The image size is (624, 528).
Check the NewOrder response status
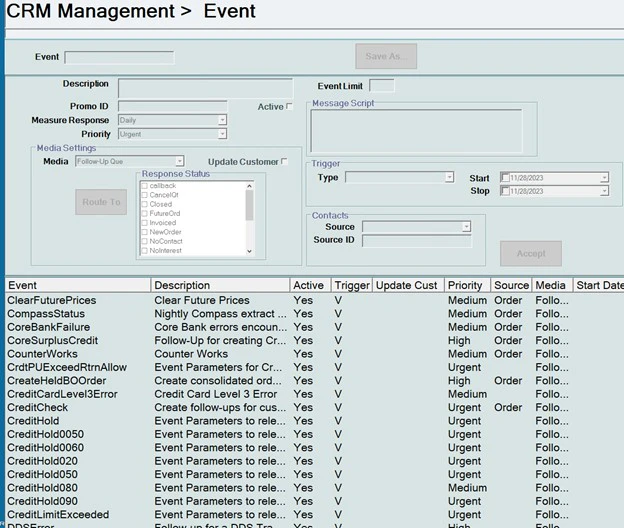tap(144, 232)
